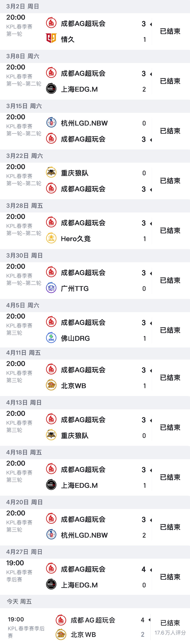This screenshot has height=644, width=190.
Task: Click 重庆狼队 logo in March 22 match
Action: coord(51,172)
